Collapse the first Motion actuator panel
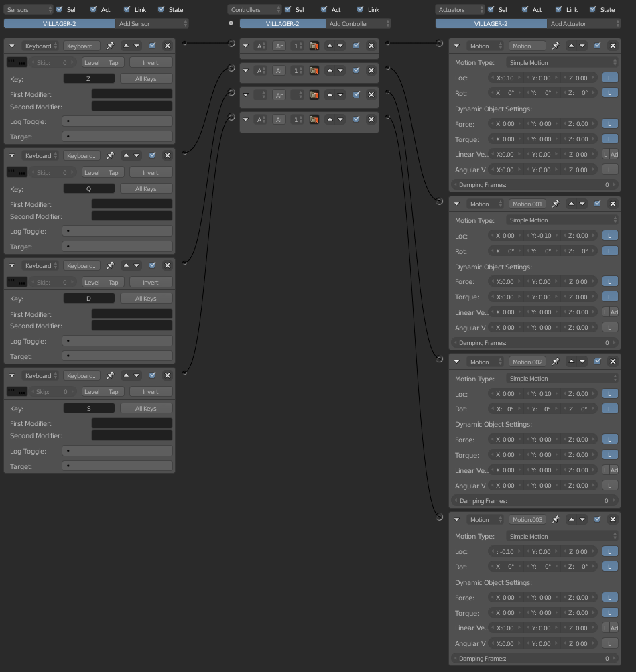 (457, 46)
